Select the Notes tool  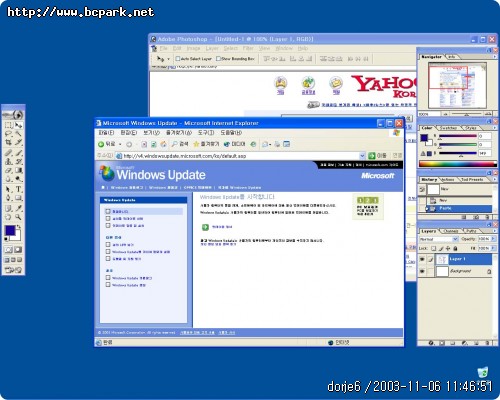pyautogui.click(x=8, y=208)
